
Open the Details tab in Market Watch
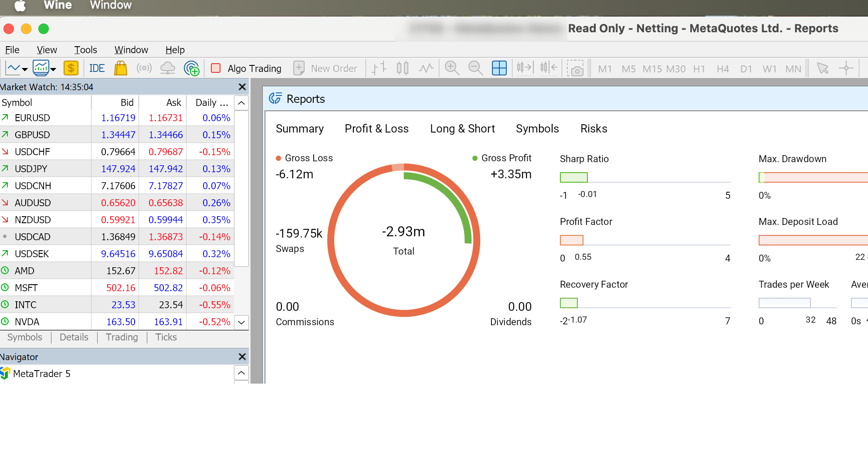74,337
